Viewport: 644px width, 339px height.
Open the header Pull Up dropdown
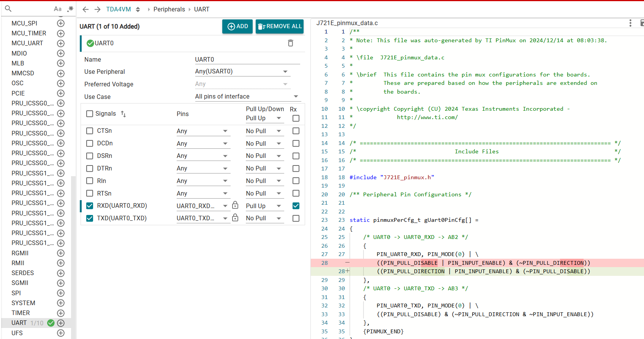(x=264, y=118)
